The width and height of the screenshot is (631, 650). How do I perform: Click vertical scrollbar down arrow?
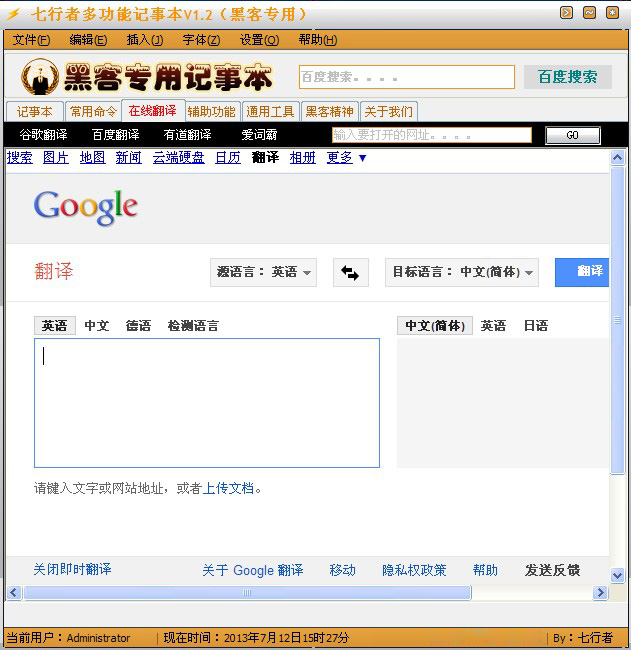617,575
